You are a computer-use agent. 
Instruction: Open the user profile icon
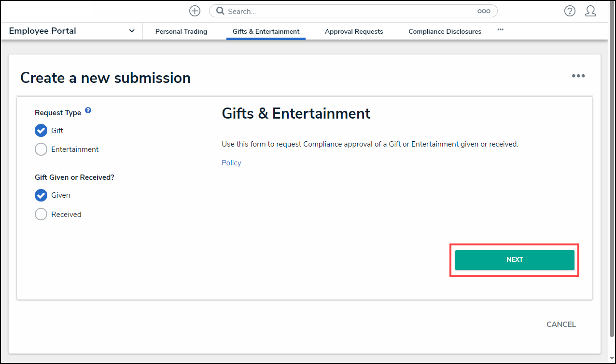590,11
